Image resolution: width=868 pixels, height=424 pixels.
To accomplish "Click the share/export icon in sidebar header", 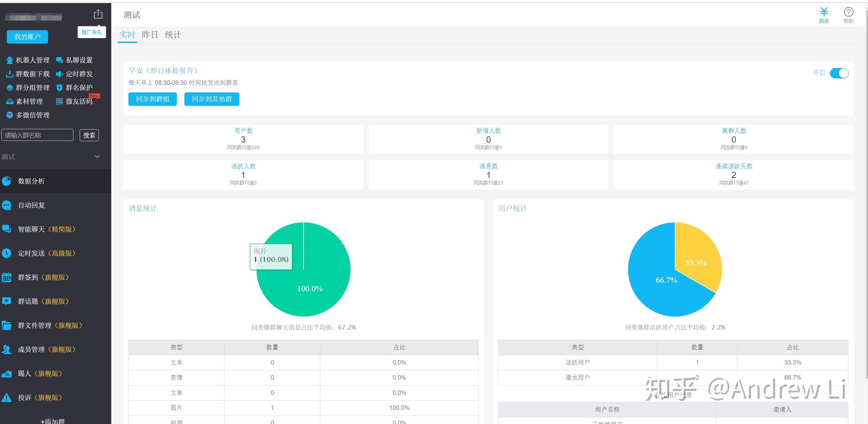I will click(98, 14).
